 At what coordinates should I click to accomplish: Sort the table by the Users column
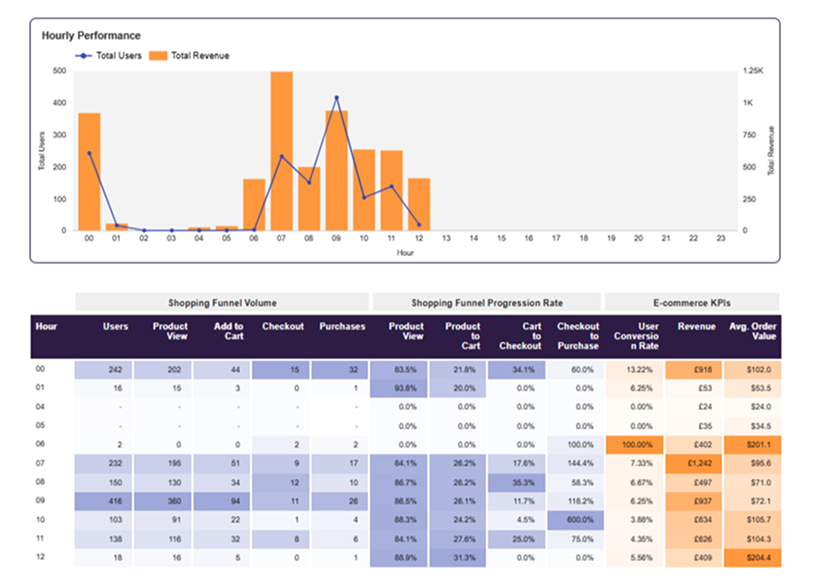click(115, 327)
